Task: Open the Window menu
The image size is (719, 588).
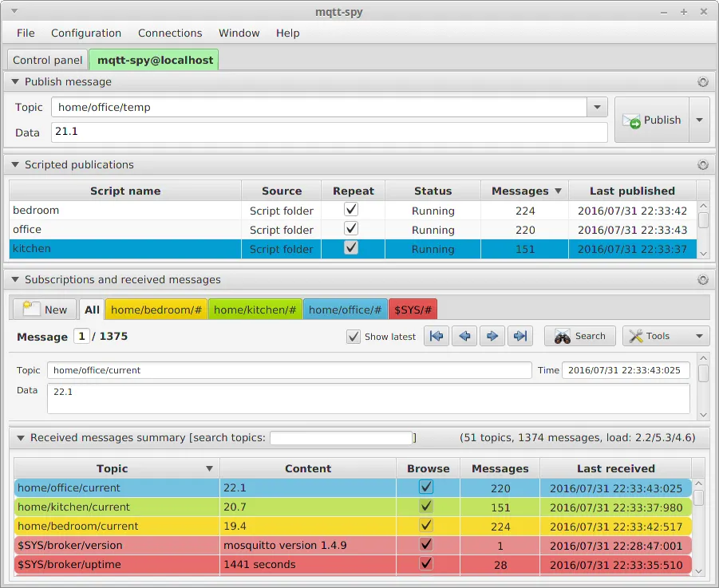Action: click(239, 33)
